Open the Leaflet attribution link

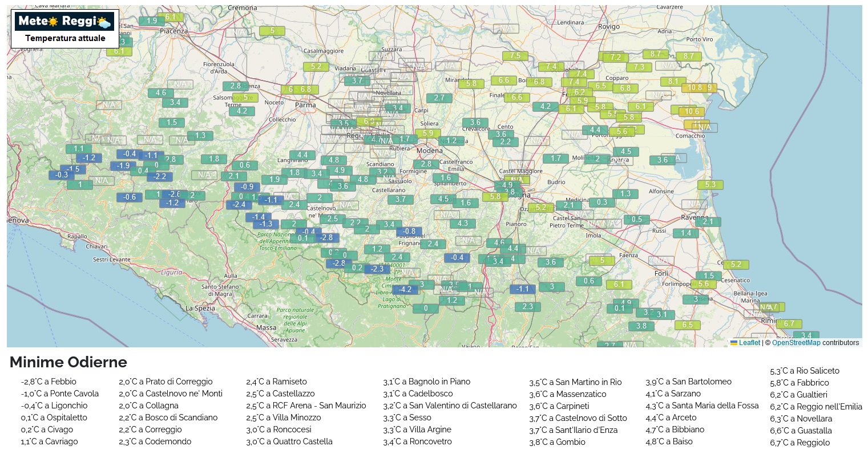[749, 343]
